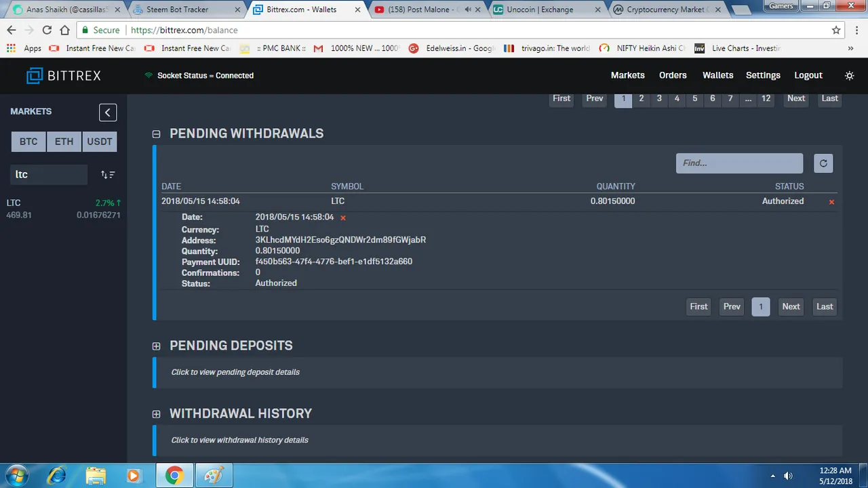Go to page 6 in top pagination

click(x=712, y=99)
